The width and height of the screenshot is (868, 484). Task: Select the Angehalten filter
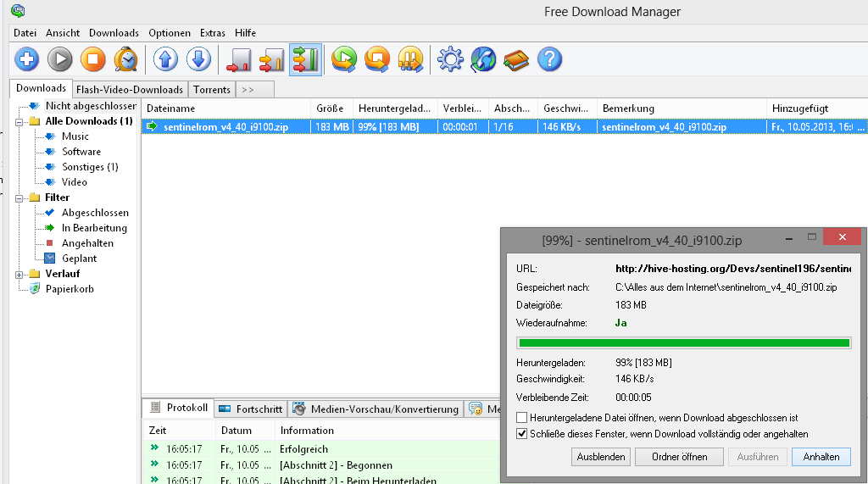click(x=87, y=243)
